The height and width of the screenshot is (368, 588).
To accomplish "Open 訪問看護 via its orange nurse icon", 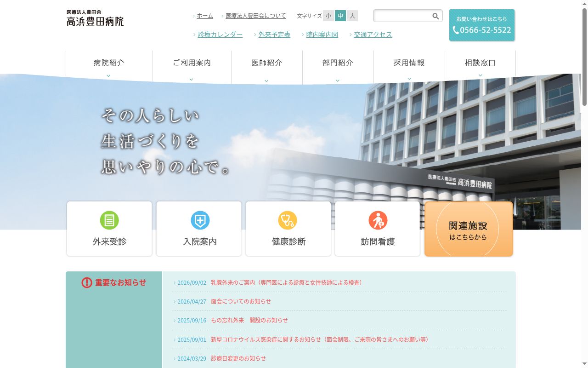I will [x=378, y=220].
